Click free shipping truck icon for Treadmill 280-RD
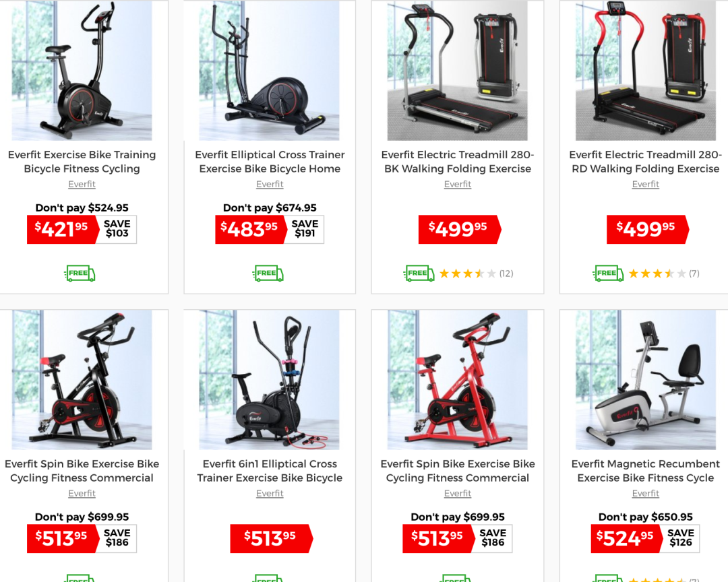Image resolution: width=728 pixels, height=582 pixels. pos(608,273)
